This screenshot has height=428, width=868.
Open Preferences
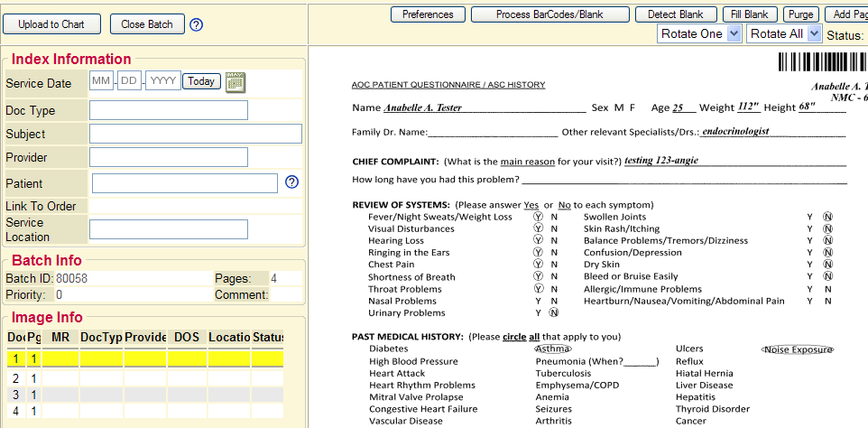pos(428,14)
